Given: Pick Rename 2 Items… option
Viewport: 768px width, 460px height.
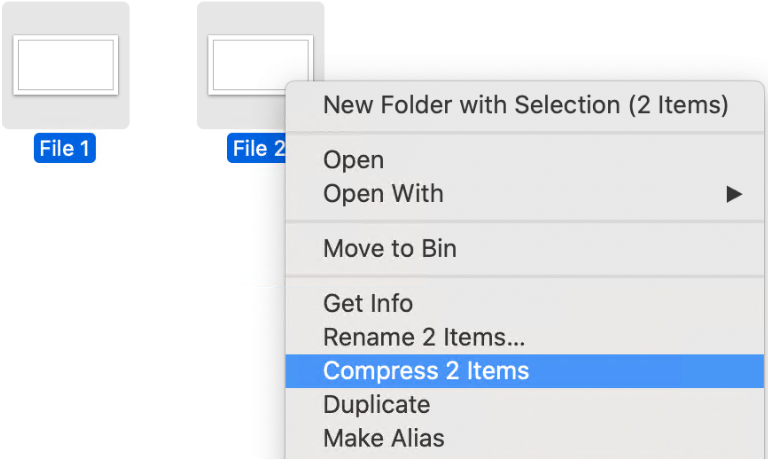Looking at the screenshot, I should [424, 337].
